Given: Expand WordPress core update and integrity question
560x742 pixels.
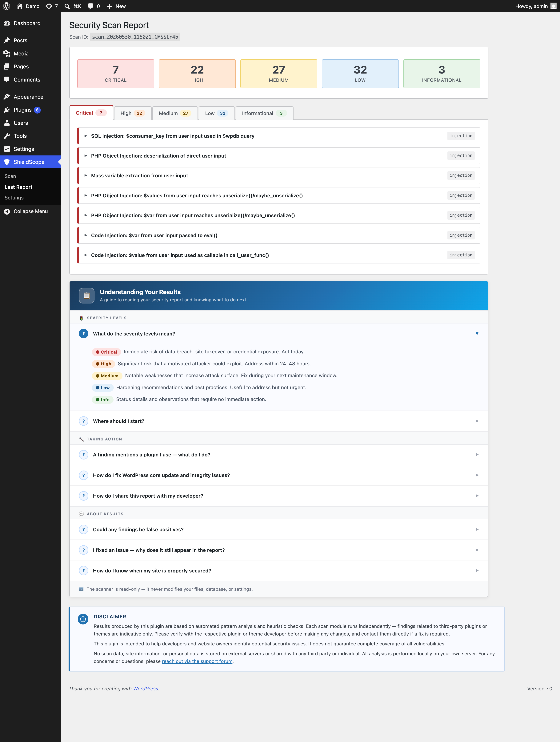Looking at the screenshot, I should pyautogui.click(x=279, y=475).
